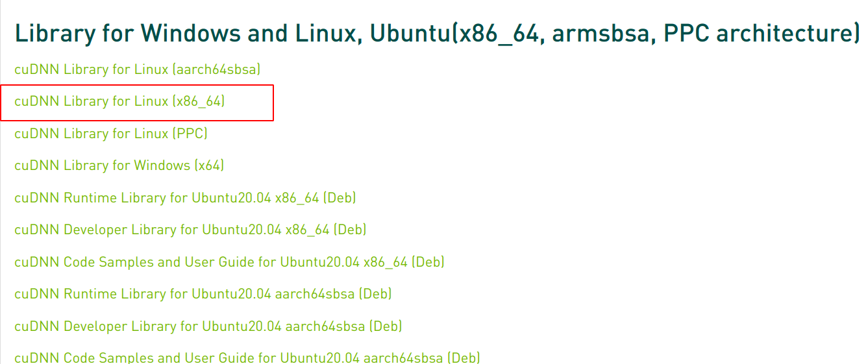This screenshot has height=364, width=868.
Task: Click the Library for Windows and Linux heading
Action: coord(436,34)
